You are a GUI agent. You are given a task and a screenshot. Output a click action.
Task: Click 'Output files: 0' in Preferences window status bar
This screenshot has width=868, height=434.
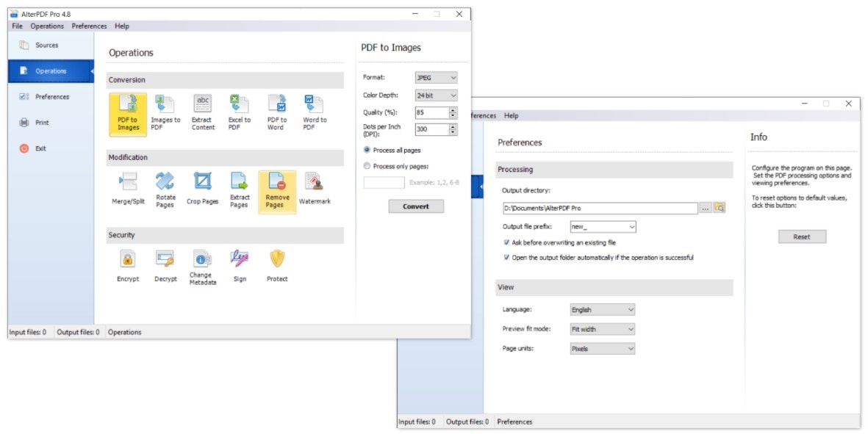(467, 422)
